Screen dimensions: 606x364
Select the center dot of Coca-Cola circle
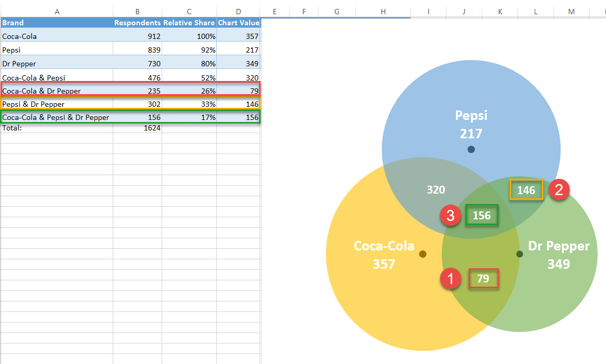[x=422, y=254]
